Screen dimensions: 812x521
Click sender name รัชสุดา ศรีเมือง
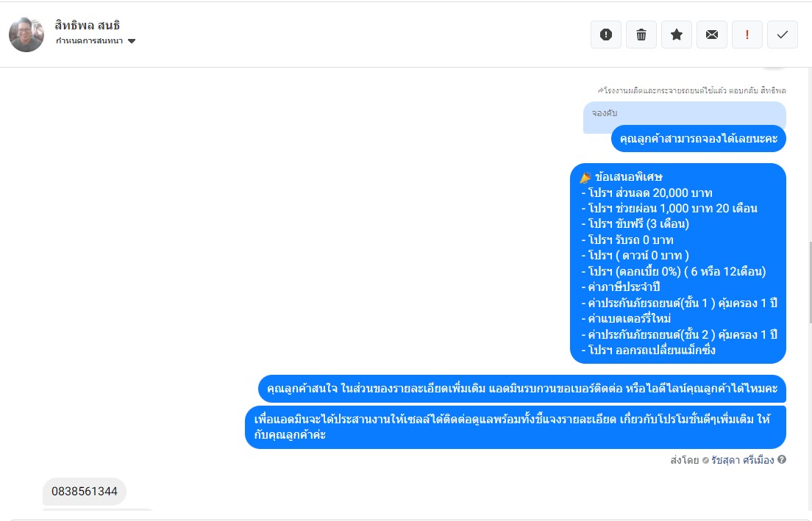[x=743, y=460]
